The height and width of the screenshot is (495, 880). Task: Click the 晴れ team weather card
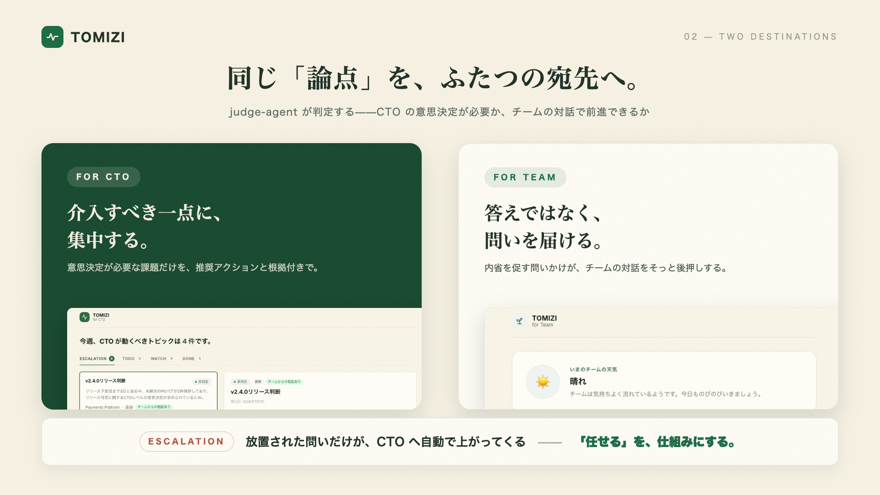point(664,381)
